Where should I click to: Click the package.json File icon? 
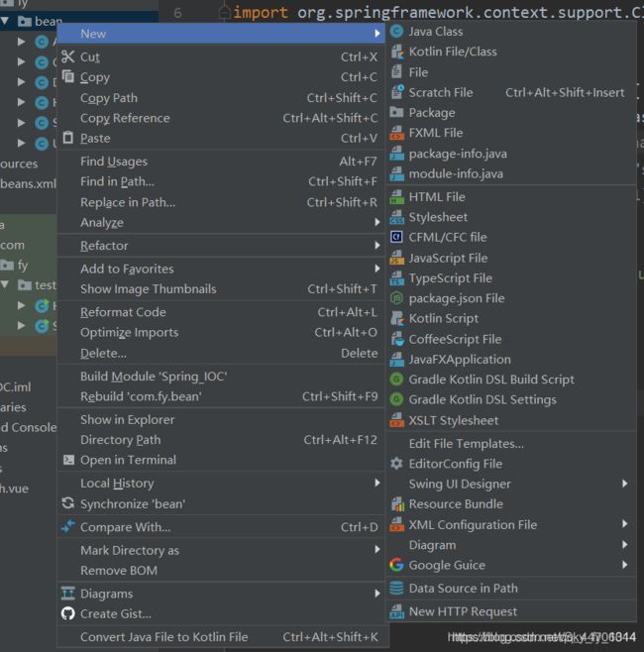[x=397, y=298]
